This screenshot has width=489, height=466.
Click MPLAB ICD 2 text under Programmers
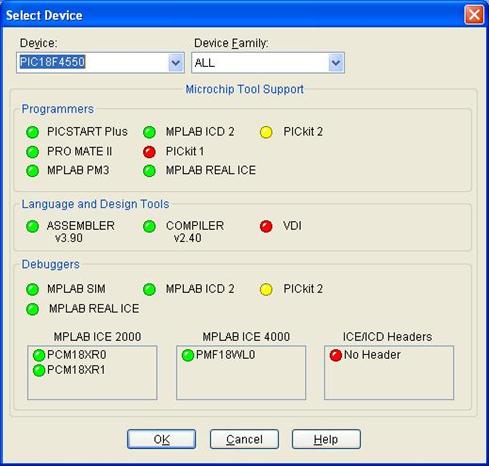tap(200, 132)
